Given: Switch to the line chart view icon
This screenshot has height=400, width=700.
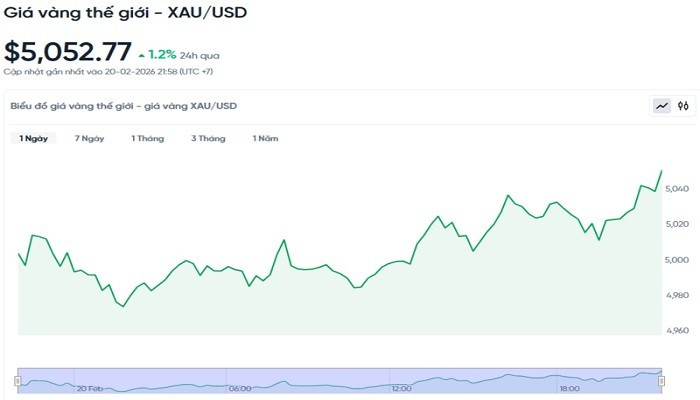Looking at the screenshot, I should click(x=662, y=105).
